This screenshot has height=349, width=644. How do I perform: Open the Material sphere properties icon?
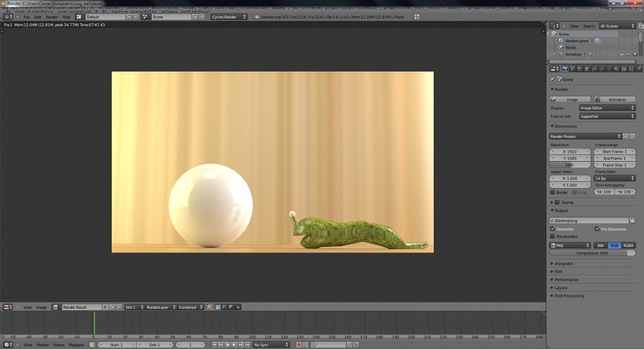coord(616,69)
